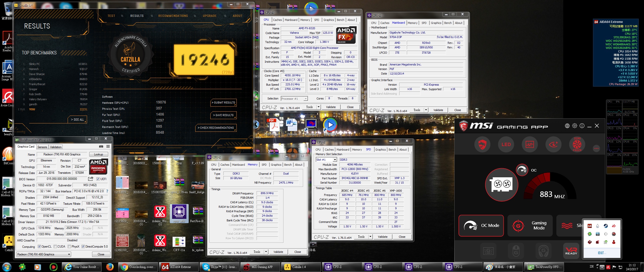Click the more options dots in MSI Gaming App
Screen dimensions: 644x272
pyautogui.click(x=596, y=148)
